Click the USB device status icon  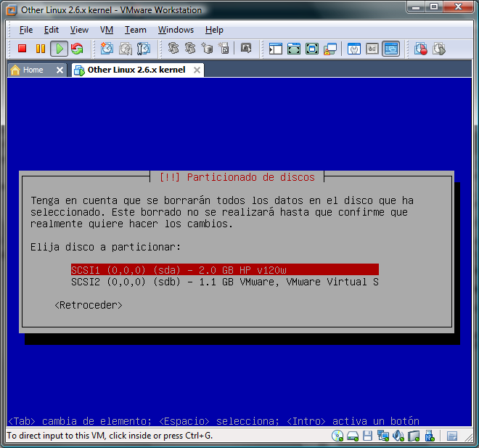(x=430, y=436)
